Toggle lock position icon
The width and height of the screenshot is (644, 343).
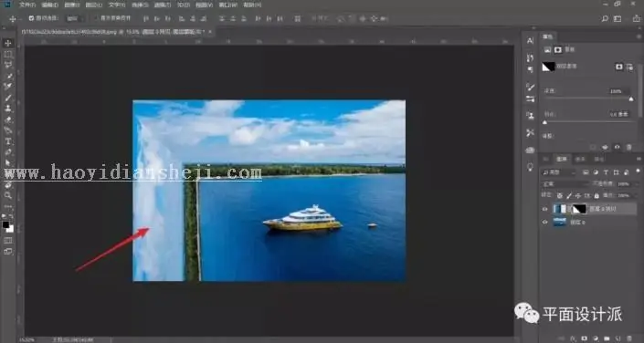(578, 196)
